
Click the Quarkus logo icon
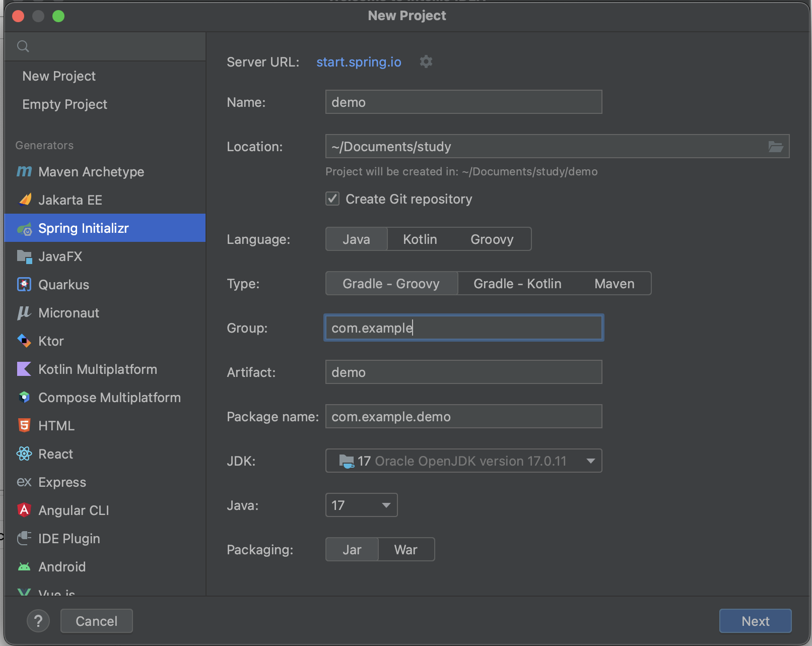click(24, 285)
